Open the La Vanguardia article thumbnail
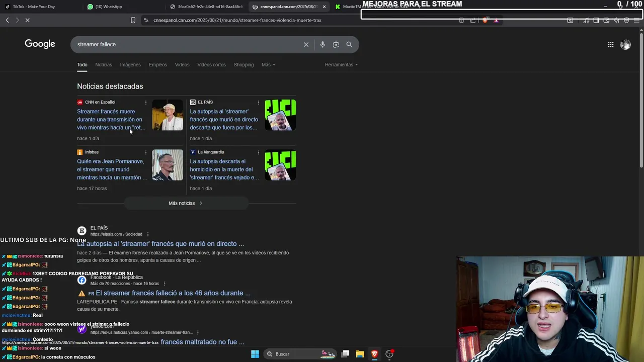This screenshot has height=362, width=644. point(280,165)
